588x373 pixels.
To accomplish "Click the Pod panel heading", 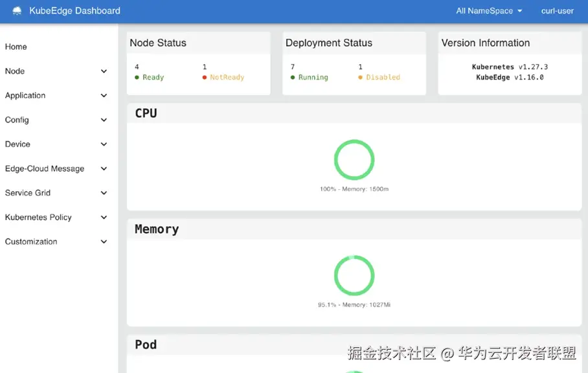I will click(x=146, y=345).
